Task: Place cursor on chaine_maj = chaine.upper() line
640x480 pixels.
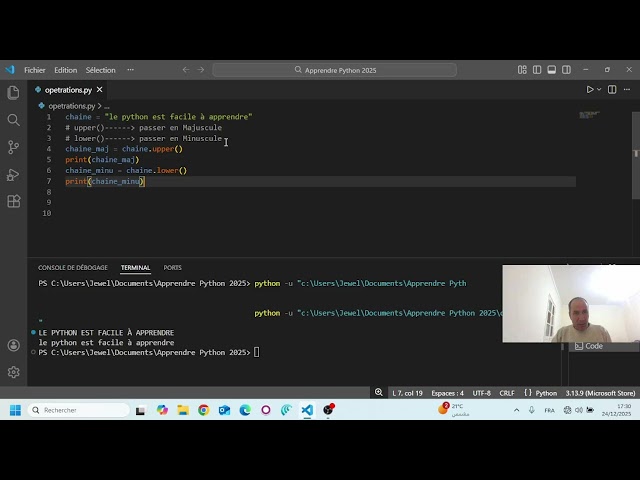Action: tap(124, 149)
